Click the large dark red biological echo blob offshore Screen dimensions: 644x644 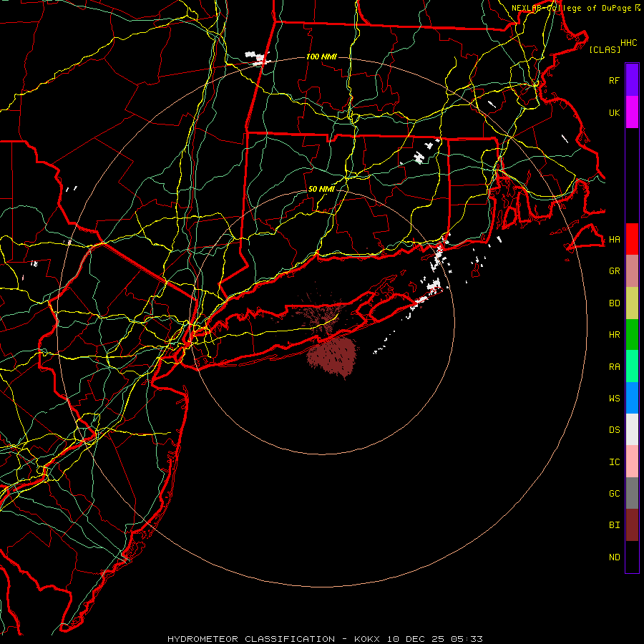(x=332, y=356)
